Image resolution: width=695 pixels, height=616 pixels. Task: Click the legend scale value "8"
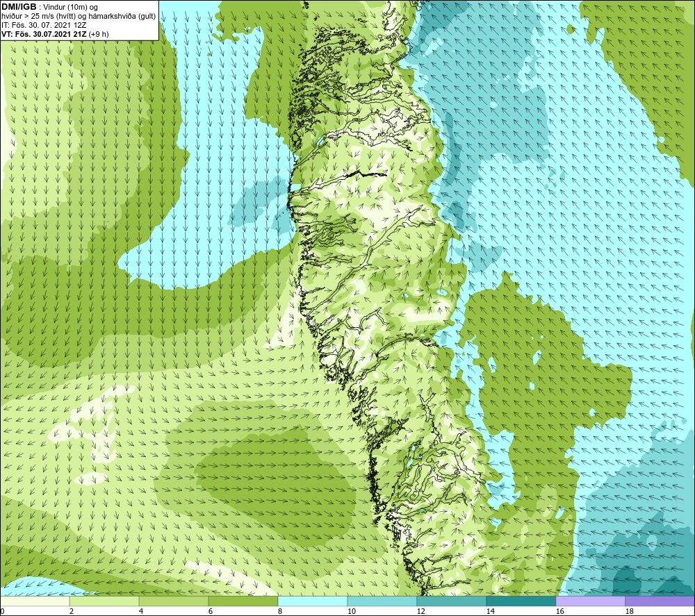pyautogui.click(x=280, y=612)
